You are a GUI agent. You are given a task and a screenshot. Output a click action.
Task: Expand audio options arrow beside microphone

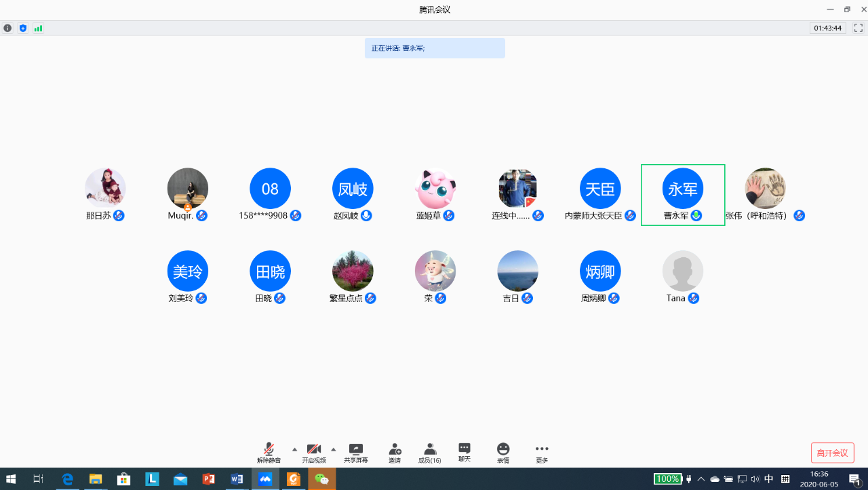click(294, 449)
